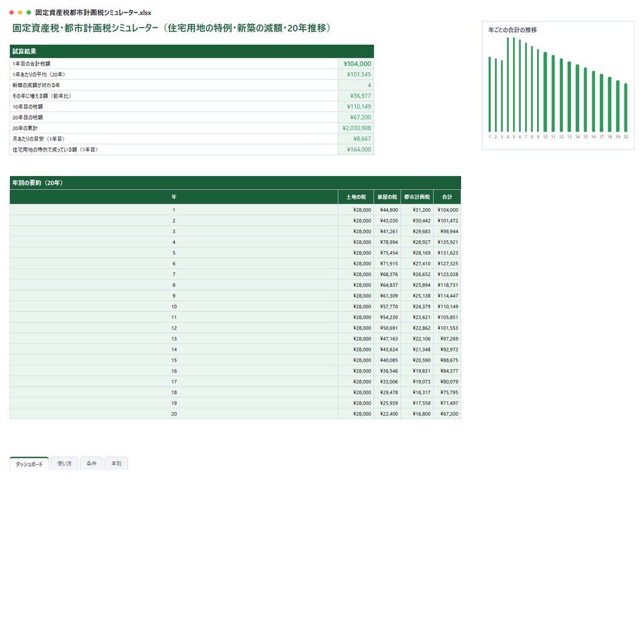Click the 年別の要約（20年） section header
644x644 pixels.
tap(235, 183)
